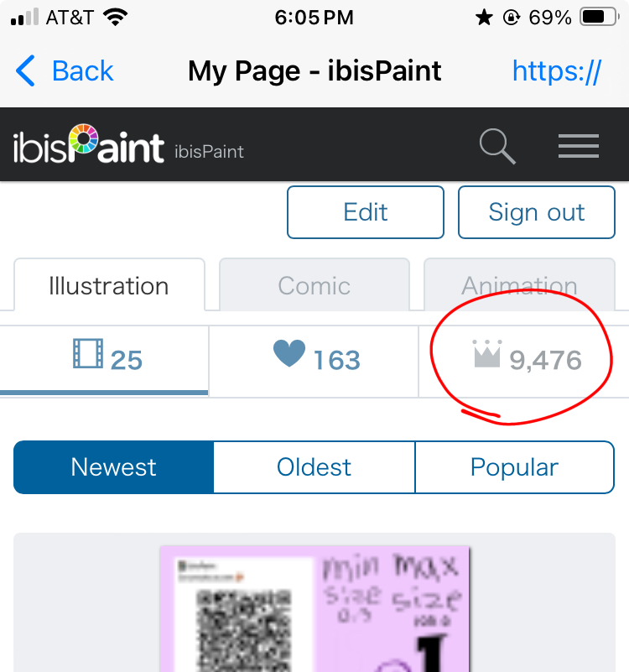
Task: Tap the search magnifier icon
Action: (x=496, y=146)
